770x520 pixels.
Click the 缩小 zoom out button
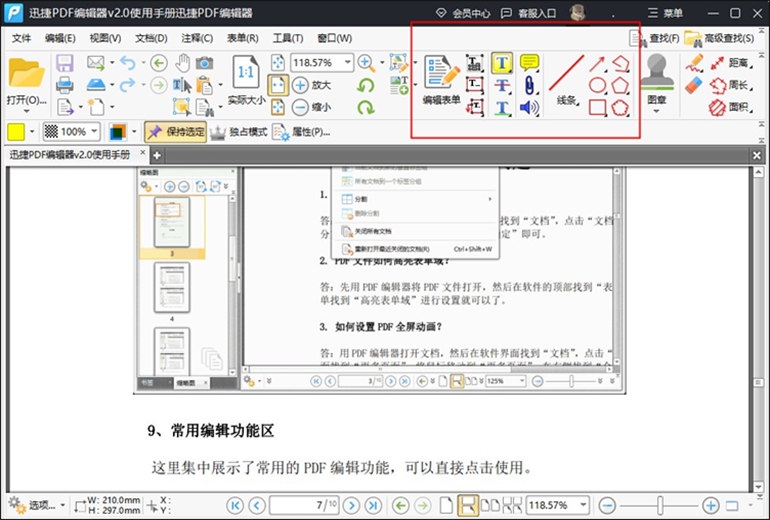pyautogui.click(x=312, y=107)
